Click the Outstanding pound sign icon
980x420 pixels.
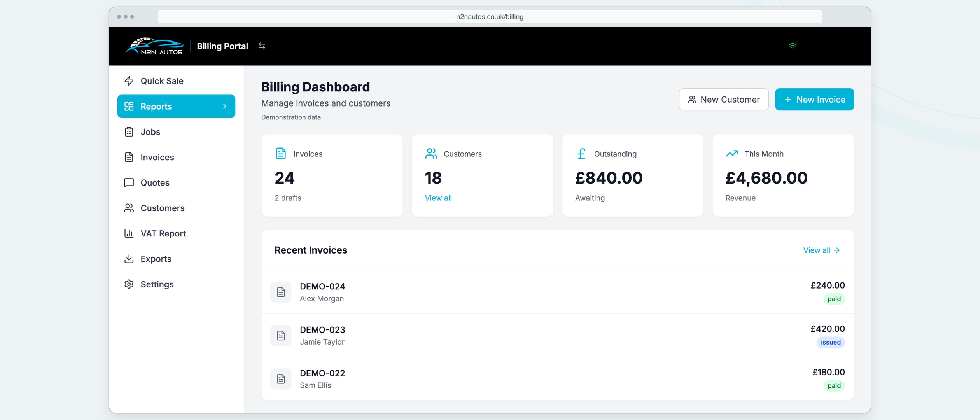(x=581, y=154)
